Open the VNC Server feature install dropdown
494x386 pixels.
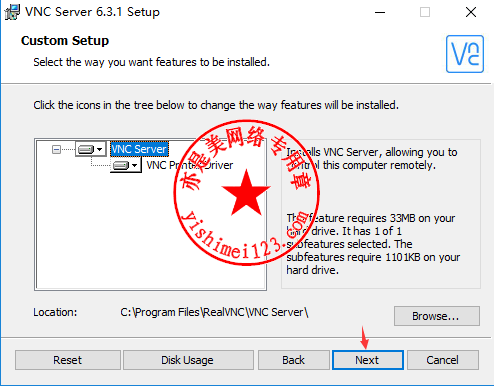90,149
